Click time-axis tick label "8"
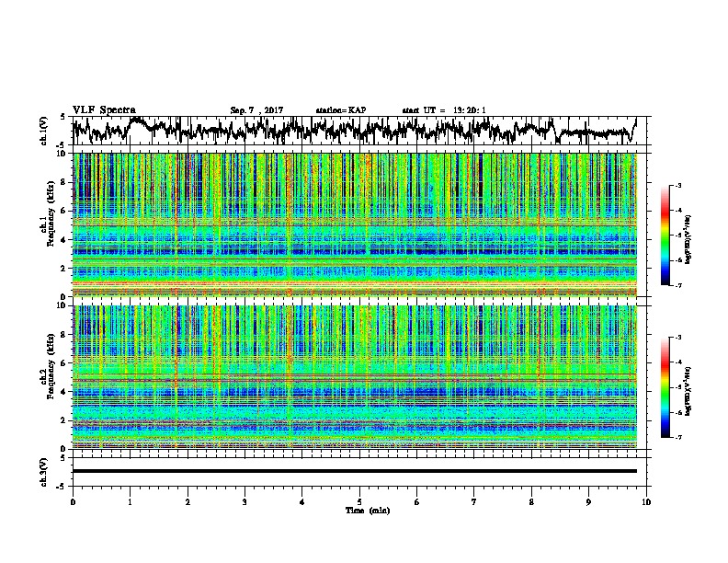The height and width of the screenshot is (563, 728). 531,502
